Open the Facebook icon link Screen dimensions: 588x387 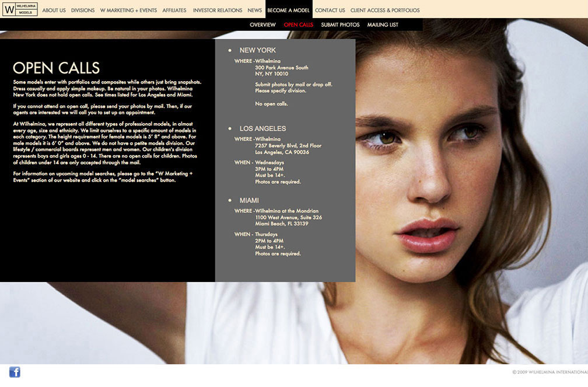(x=15, y=372)
